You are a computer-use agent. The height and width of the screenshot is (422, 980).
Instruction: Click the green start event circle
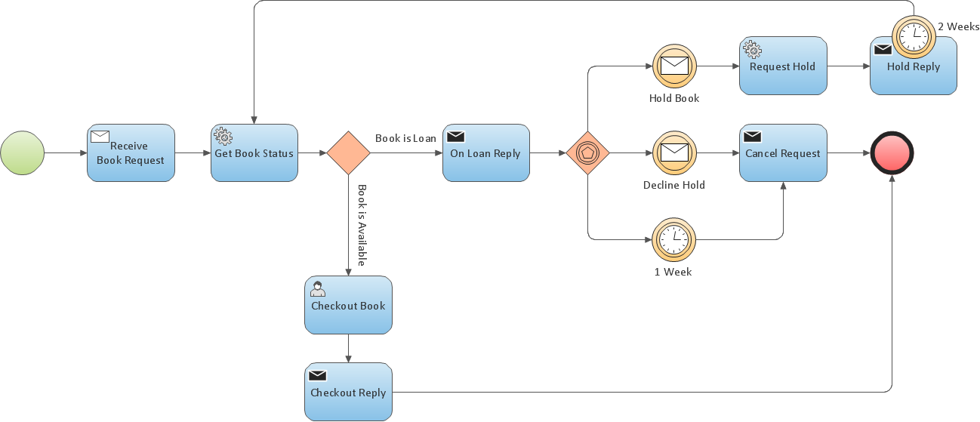point(23,153)
